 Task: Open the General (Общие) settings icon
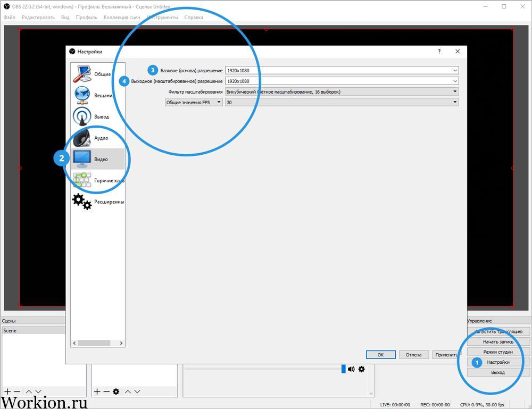coord(82,73)
